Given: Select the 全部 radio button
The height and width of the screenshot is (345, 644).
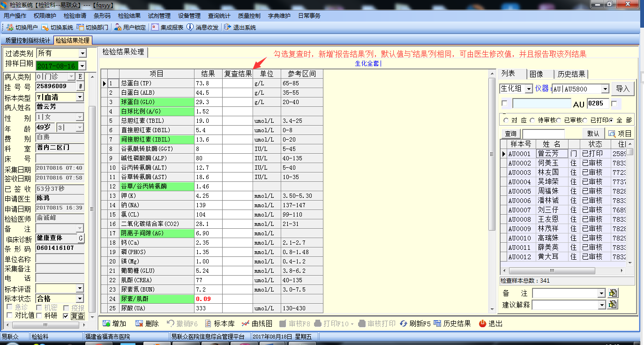Looking at the screenshot, I should (611, 120).
